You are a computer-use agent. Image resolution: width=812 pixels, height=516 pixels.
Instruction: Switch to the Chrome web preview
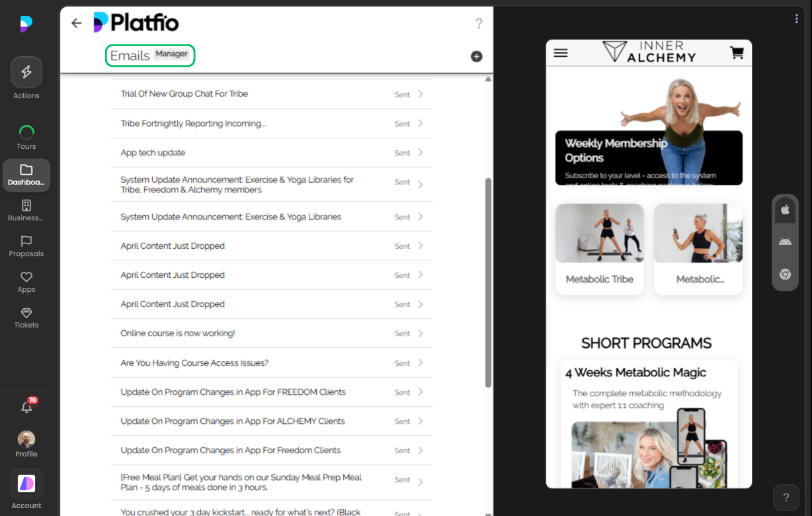click(785, 274)
